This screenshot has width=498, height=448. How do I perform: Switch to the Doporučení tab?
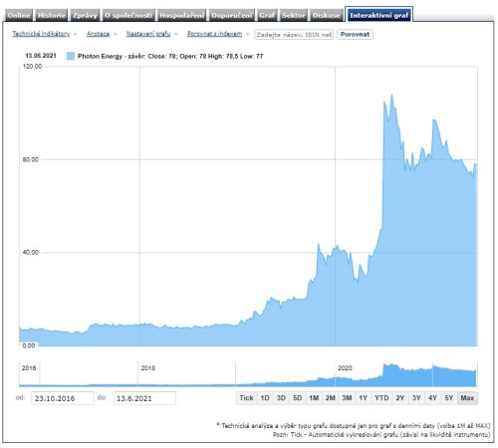(232, 15)
